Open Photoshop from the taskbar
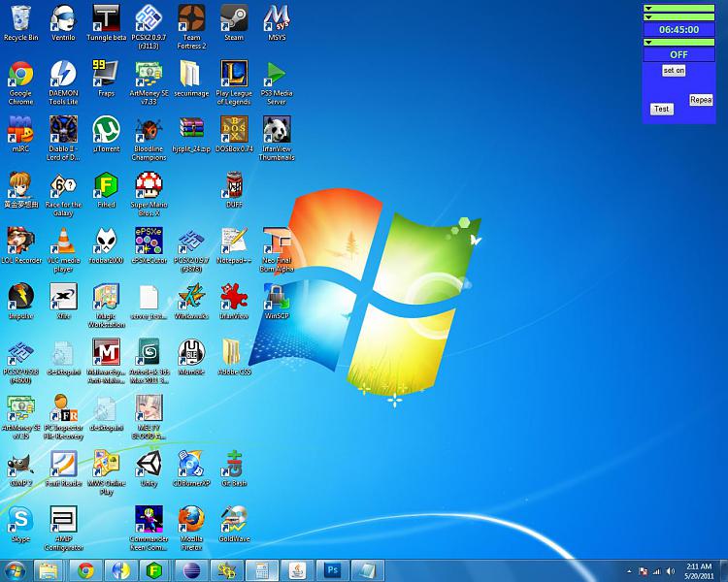 332,570
